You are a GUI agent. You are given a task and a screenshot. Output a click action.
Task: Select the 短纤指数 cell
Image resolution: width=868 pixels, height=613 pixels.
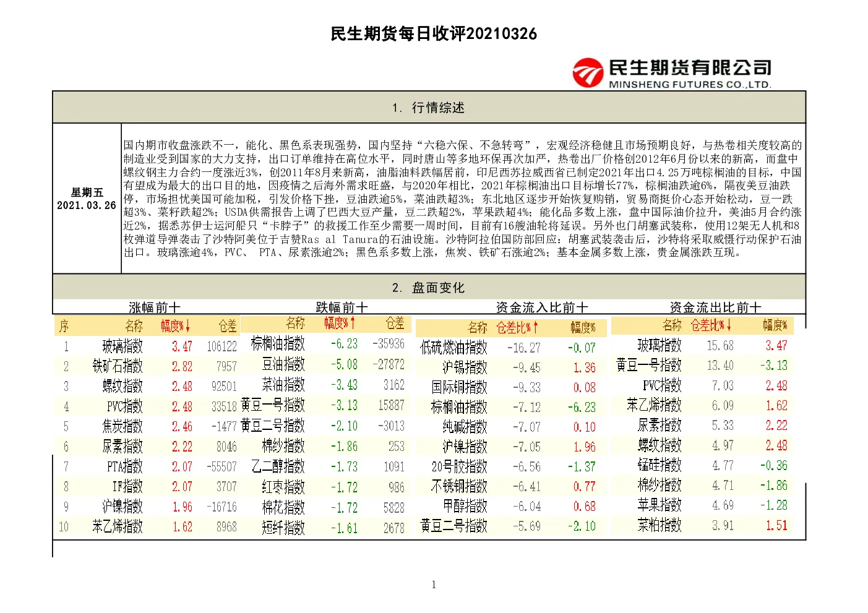283,528
